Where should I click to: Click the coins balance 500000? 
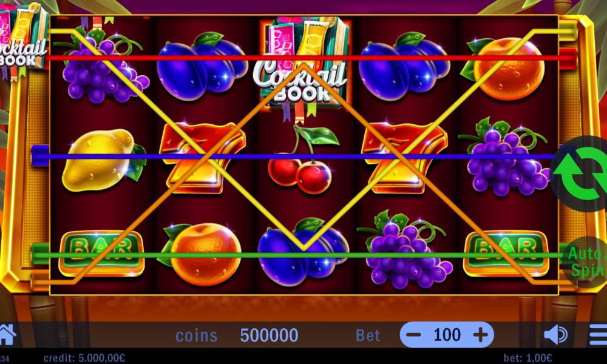pyautogui.click(x=269, y=335)
